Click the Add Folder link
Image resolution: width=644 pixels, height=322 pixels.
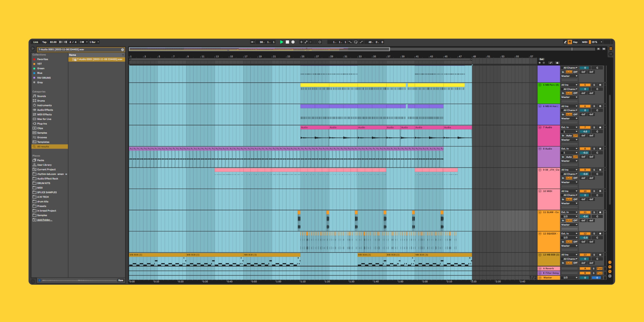tap(44, 220)
